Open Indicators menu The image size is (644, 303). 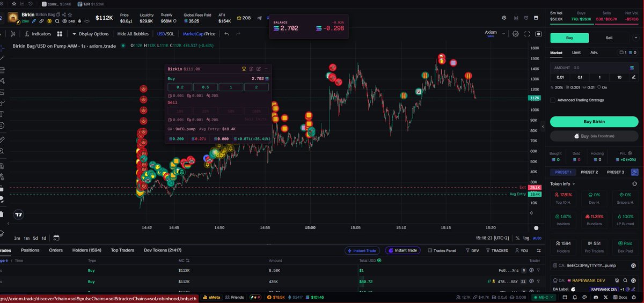coord(38,34)
